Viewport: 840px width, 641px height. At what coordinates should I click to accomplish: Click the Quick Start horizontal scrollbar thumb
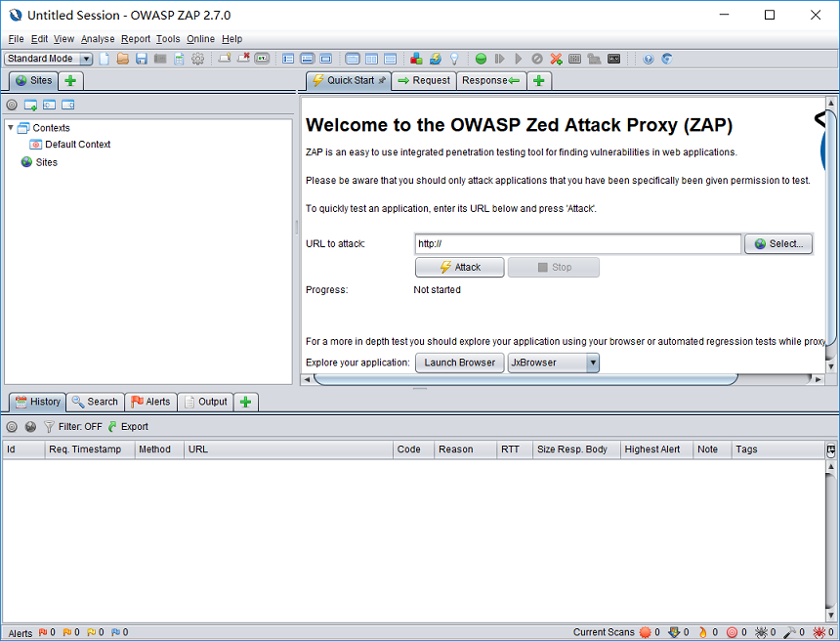point(525,379)
